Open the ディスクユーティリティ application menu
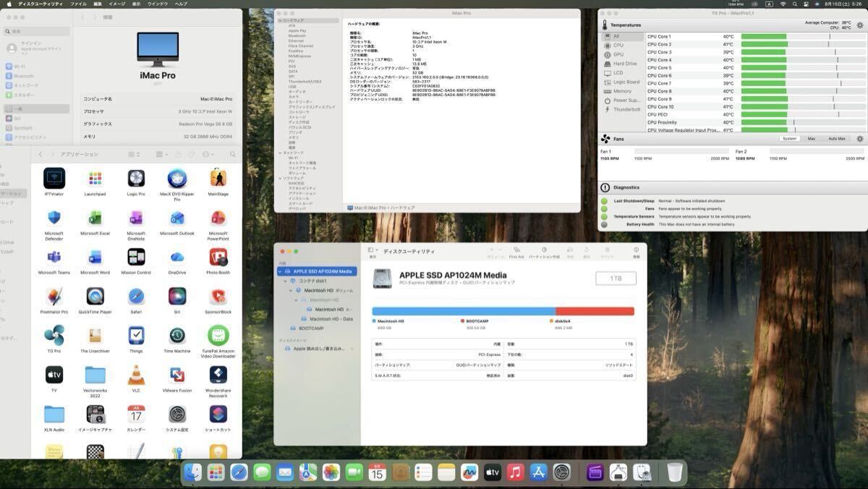 pyautogui.click(x=41, y=4)
